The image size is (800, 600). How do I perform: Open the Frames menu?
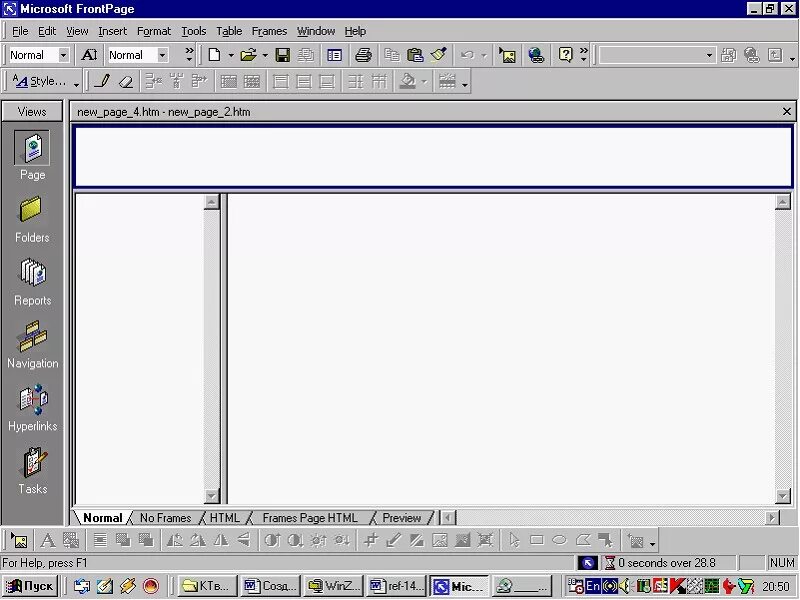[269, 31]
